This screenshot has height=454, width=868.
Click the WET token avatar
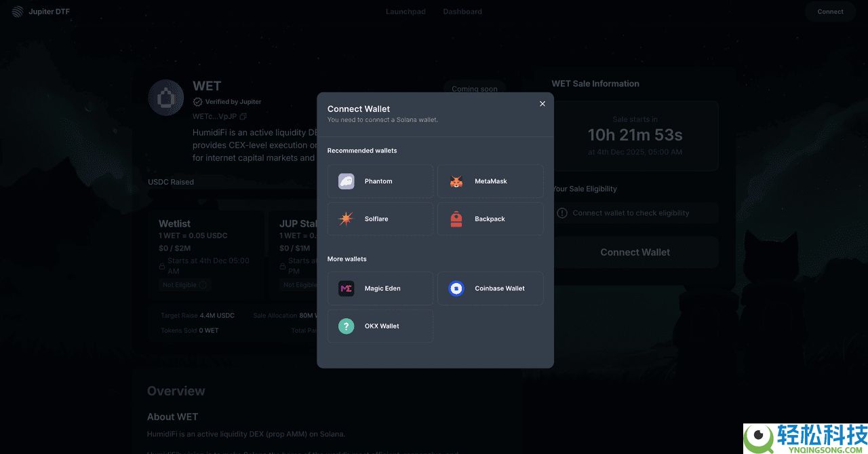point(166,98)
